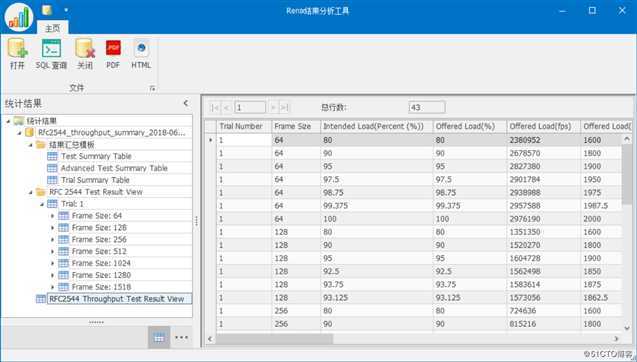Viewport: 637px width, 362px height.
Task: Go to previous page of results
Action: 227,108
